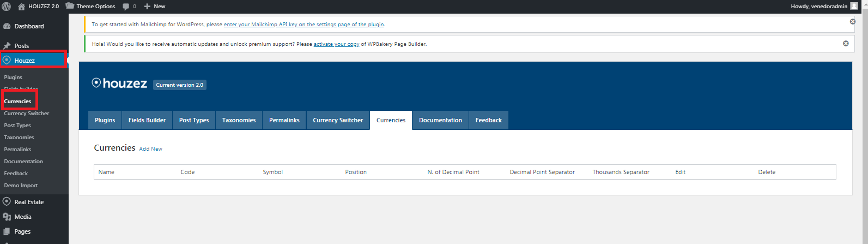Switch to the Feedback tab

(489, 120)
